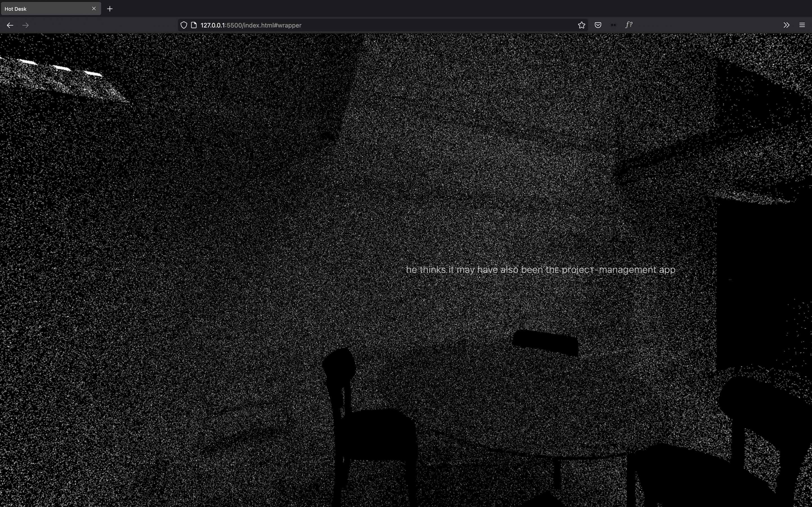Image resolution: width=812 pixels, height=507 pixels.
Task: Select the Hot Desk tab
Action: pyautogui.click(x=44, y=9)
